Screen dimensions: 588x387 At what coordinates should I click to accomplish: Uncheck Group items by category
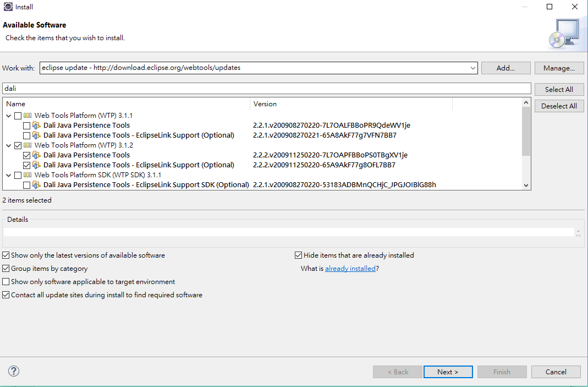point(6,269)
